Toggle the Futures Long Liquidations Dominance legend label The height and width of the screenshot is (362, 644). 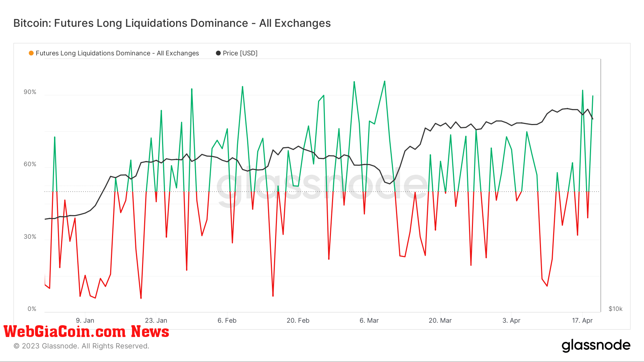click(x=117, y=53)
